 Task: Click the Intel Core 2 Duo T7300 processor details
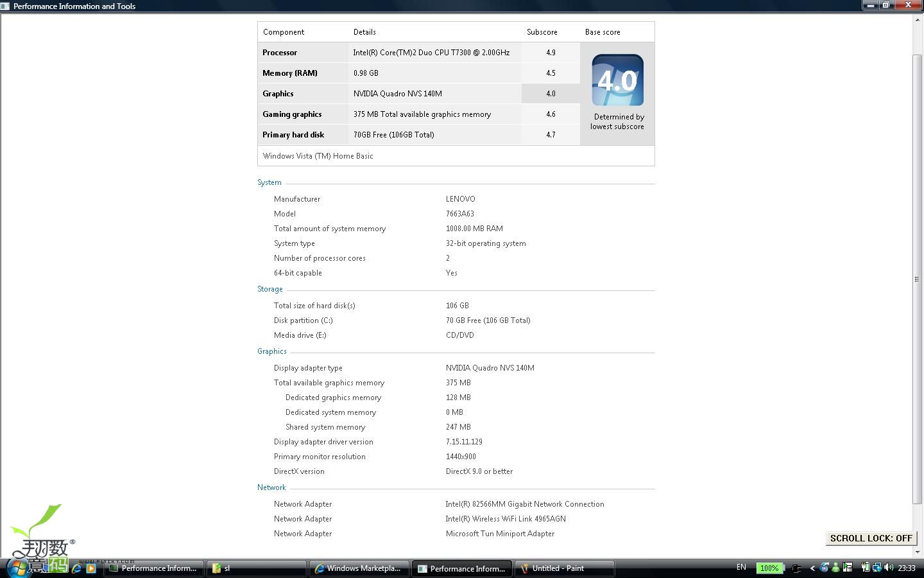click(431, 53)
